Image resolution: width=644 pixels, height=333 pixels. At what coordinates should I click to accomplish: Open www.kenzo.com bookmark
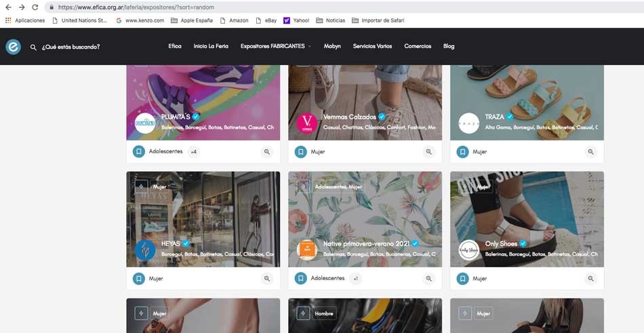click(x=140, y=20)
